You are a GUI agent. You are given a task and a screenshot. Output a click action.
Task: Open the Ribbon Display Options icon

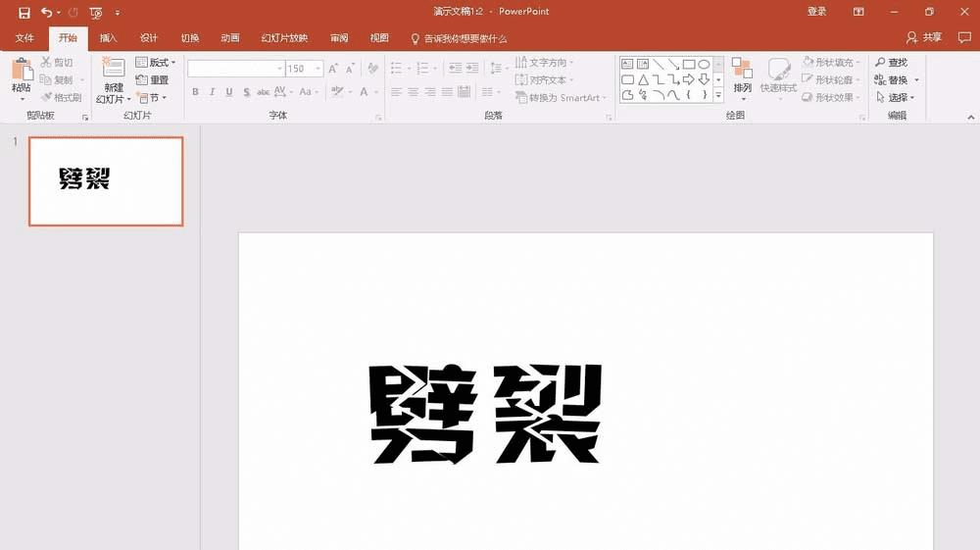[x=858, y=12]
